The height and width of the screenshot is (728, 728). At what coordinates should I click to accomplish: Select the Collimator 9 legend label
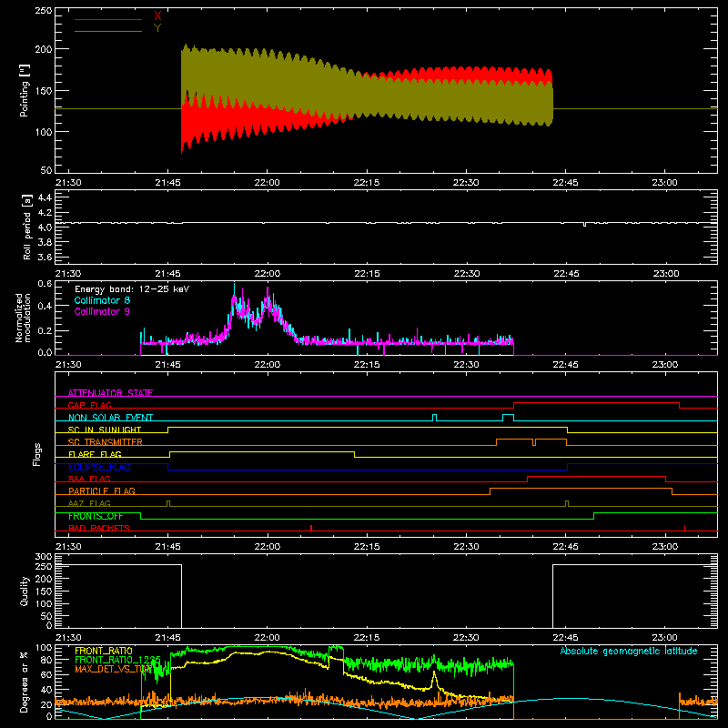pos(102,311)
